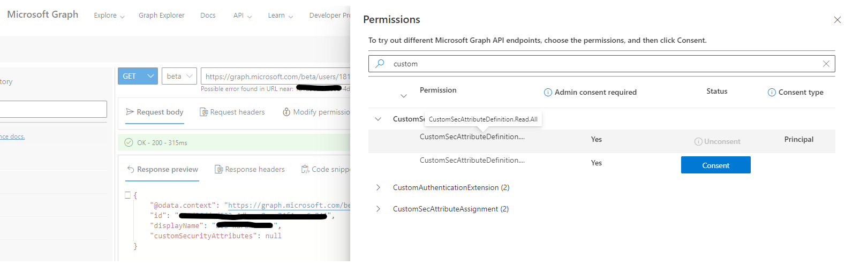868x273 pixels.
Task: Select the Request body tab
Action: coord(155,112)
